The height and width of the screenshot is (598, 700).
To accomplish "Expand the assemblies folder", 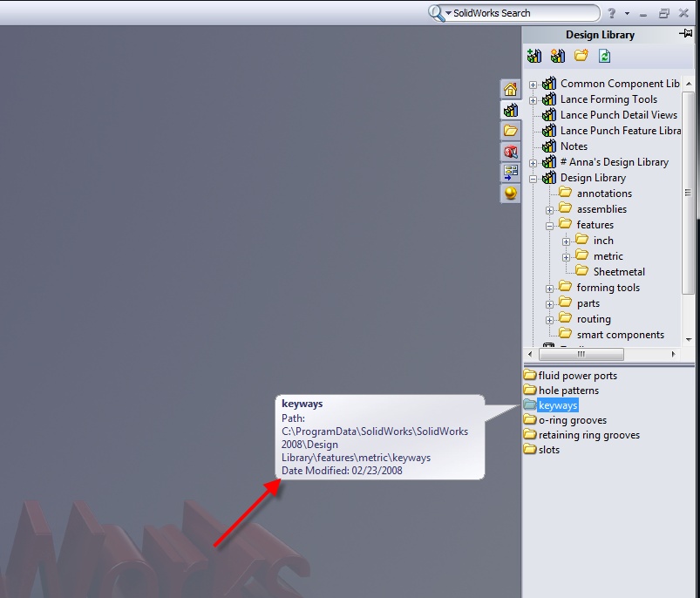I will (x=549, y=210).
